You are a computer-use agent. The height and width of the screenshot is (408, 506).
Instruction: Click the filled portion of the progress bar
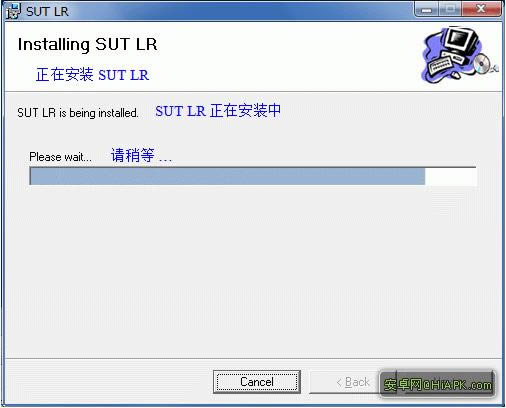228,176
